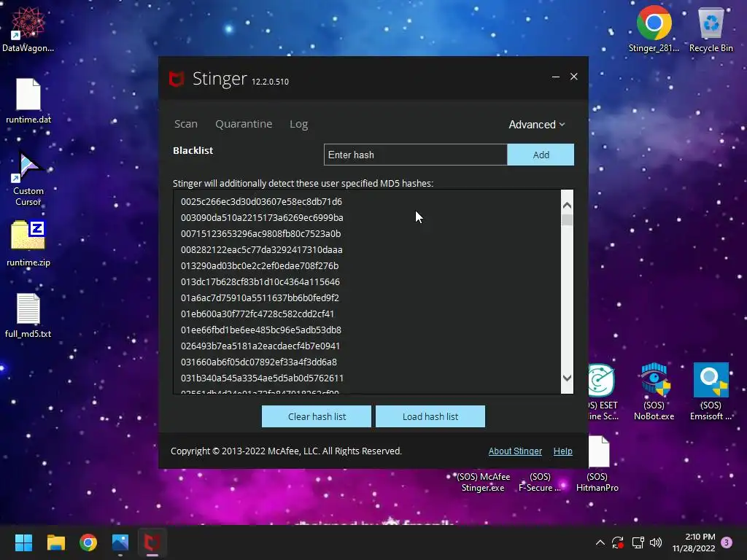Select the Stinger_281 Chrome shortcut icon

654,28
